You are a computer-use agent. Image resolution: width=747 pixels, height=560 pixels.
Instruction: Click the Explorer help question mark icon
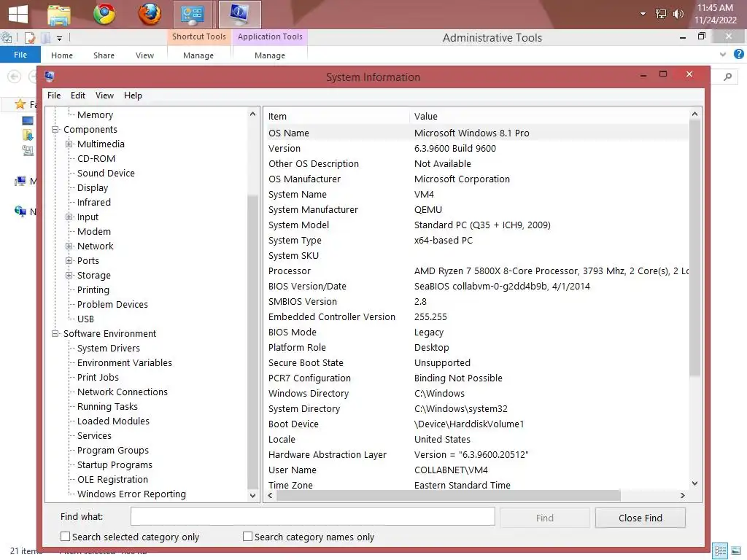[738, 54]
